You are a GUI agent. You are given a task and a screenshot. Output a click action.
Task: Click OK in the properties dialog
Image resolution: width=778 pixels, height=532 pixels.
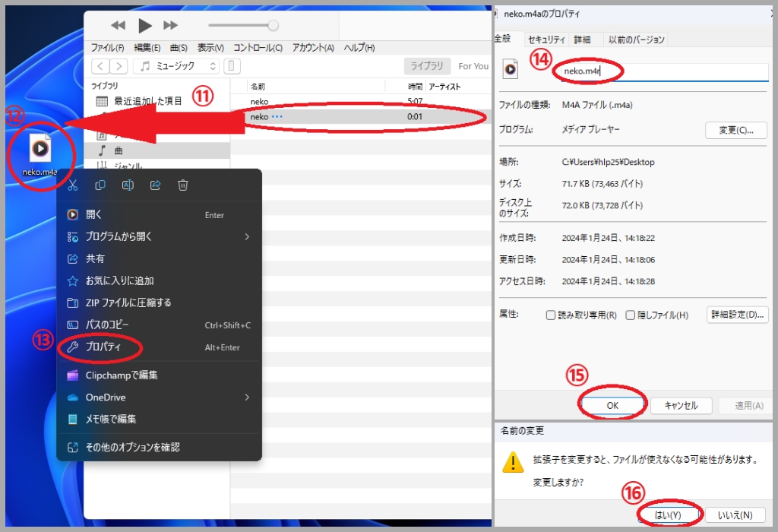612,405
